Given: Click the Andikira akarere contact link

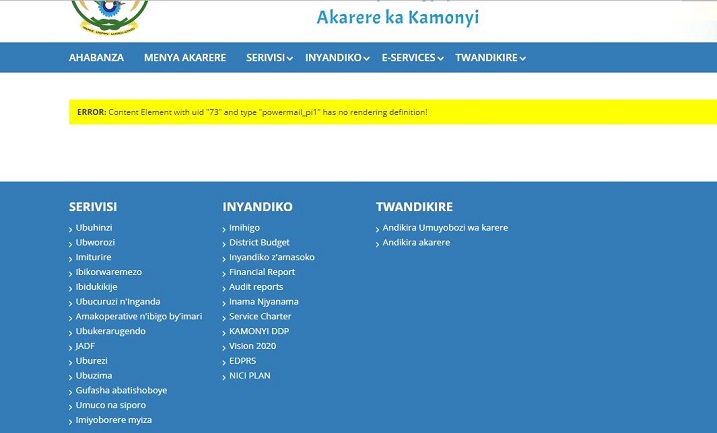Looking at the screenshot, I should (416, 242).
